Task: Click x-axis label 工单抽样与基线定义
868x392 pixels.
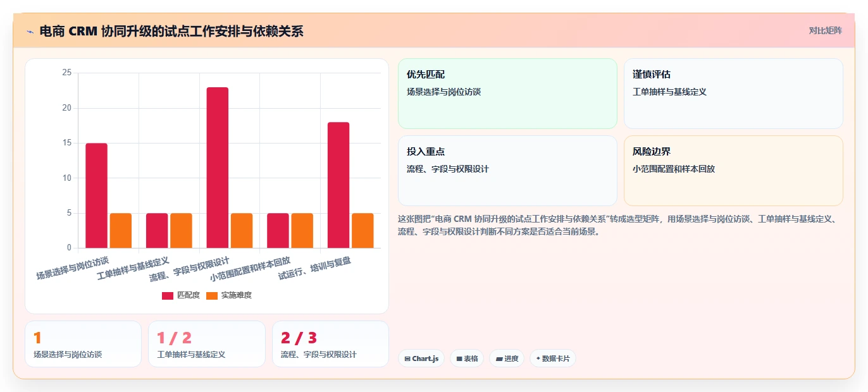Action: 133,269
